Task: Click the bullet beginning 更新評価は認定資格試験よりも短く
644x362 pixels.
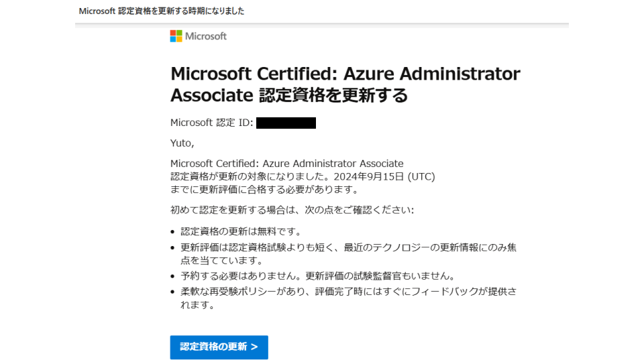Action: point(348,247)
